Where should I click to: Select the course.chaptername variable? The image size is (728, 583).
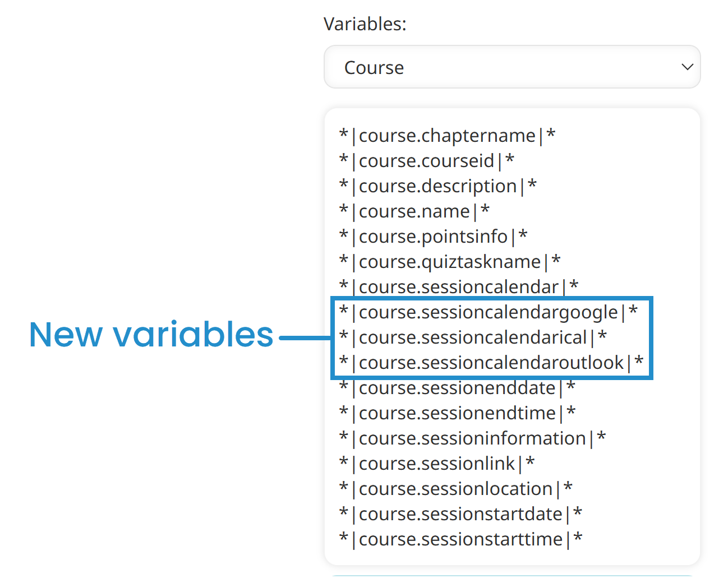[x=447, y=136]
